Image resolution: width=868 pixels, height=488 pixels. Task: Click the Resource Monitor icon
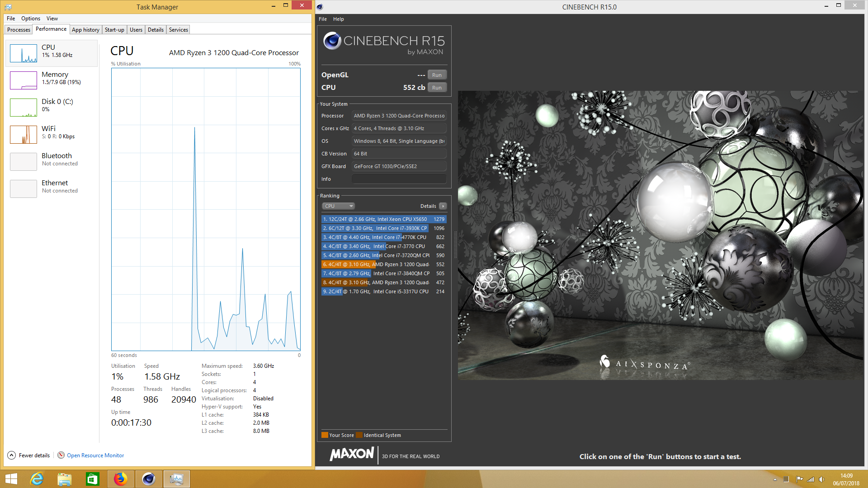(61, 455)
